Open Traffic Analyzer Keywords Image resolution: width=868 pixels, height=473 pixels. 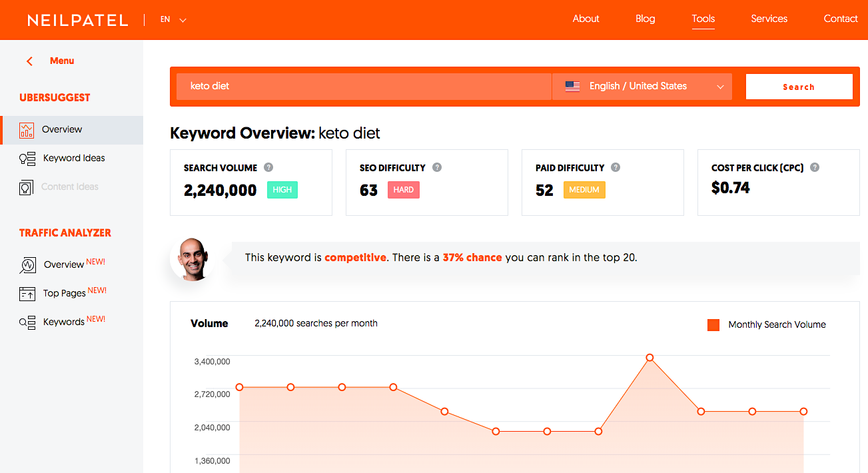pos(64,322)
